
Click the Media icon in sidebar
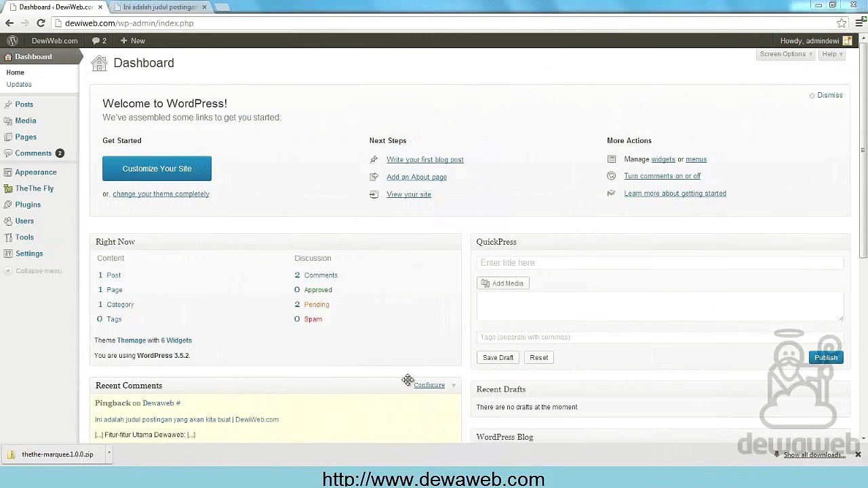[8, 121]
